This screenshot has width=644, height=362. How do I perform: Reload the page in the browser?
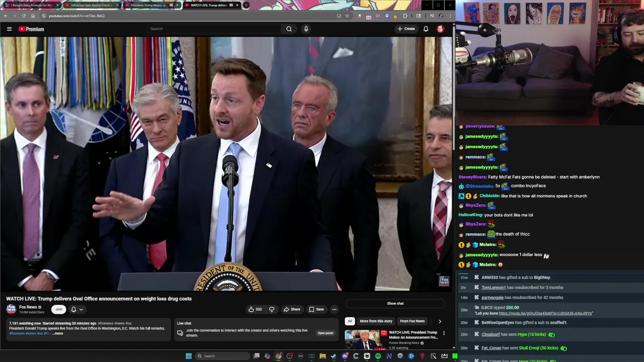24,16
